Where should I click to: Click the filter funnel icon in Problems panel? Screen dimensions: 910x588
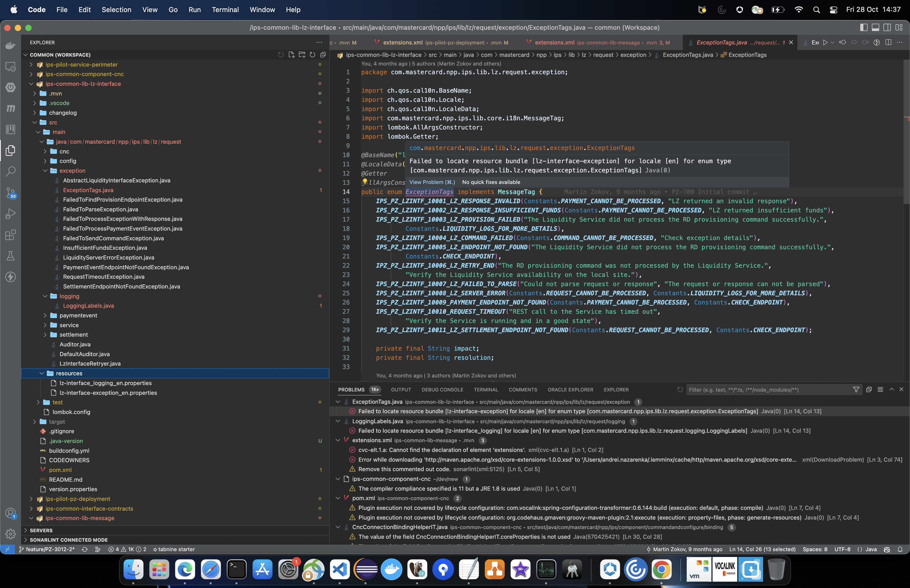coord(856,390)
